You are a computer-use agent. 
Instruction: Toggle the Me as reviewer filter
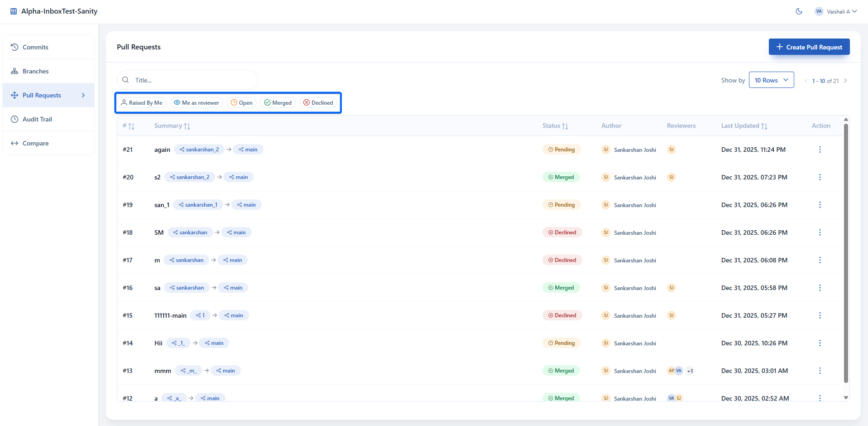[197, 103]
